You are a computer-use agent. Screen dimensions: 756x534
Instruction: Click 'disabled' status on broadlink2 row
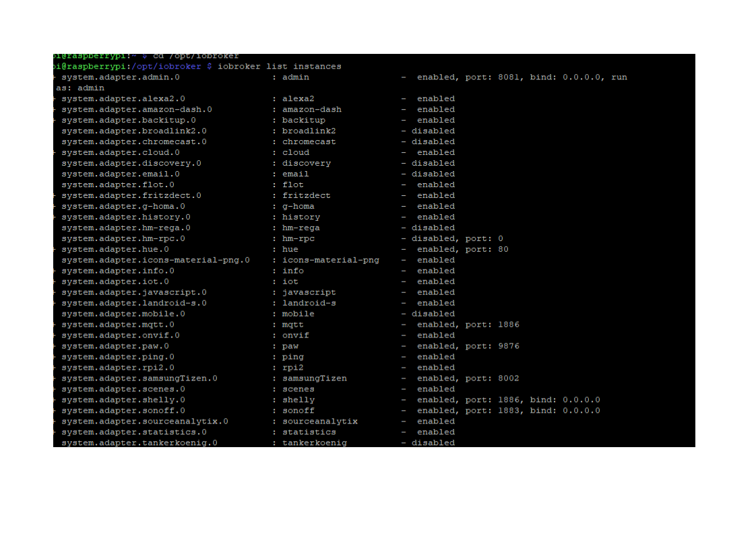(x=433, y=131)
